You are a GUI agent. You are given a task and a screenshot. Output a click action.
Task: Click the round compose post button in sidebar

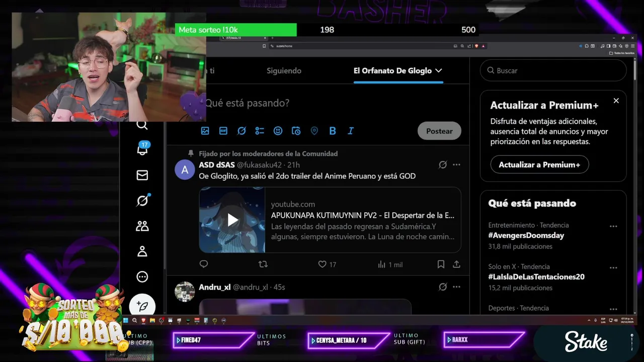(x=142, y=306)
